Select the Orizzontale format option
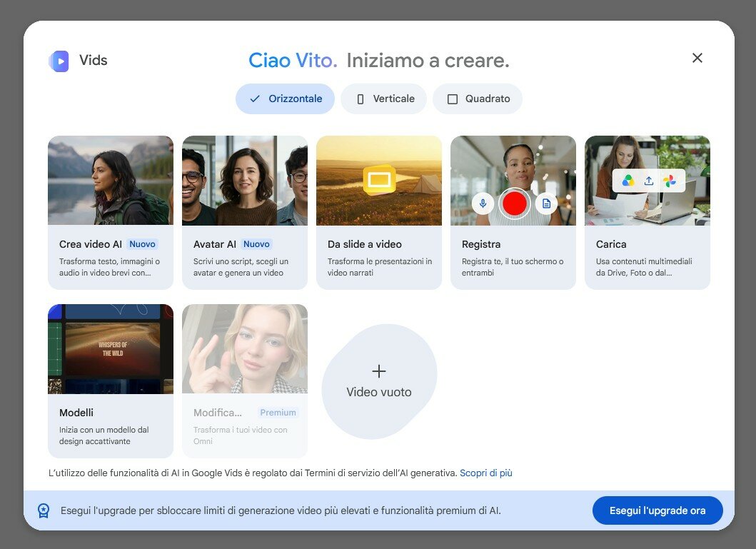Image resolution: width=756 pixels, height=549 pixels. pos(285,99)
